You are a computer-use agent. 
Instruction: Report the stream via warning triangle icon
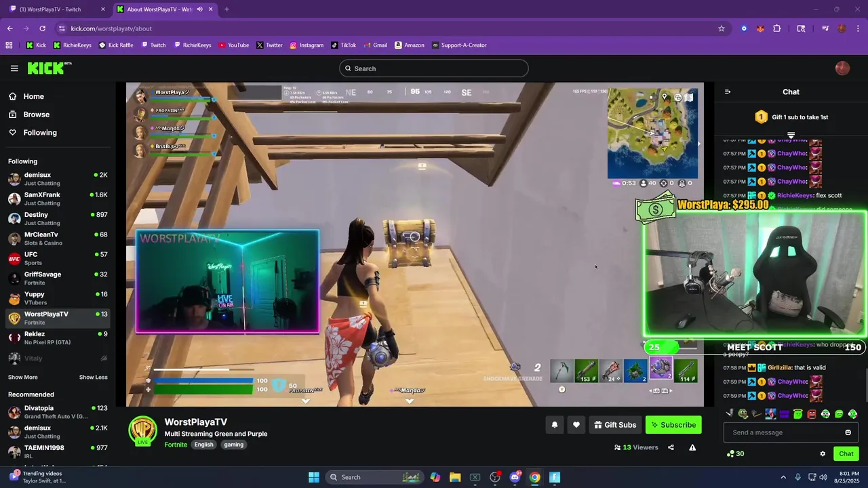click(x=692, y=447)
